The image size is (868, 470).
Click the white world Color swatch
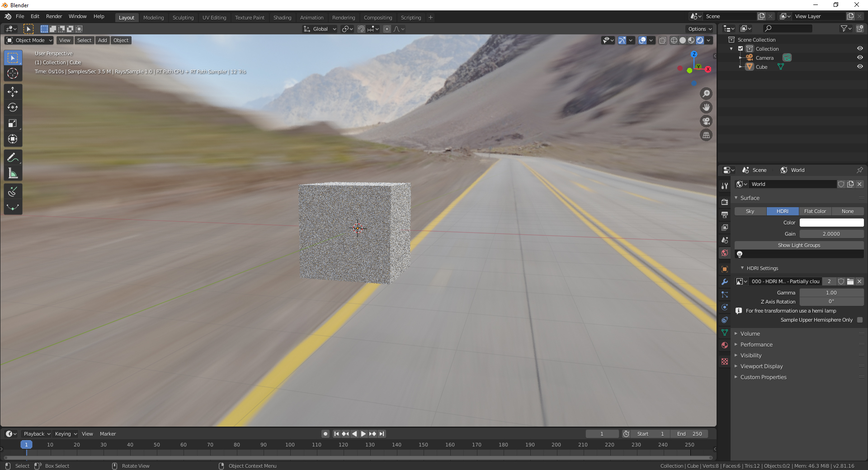pos(831,223)
